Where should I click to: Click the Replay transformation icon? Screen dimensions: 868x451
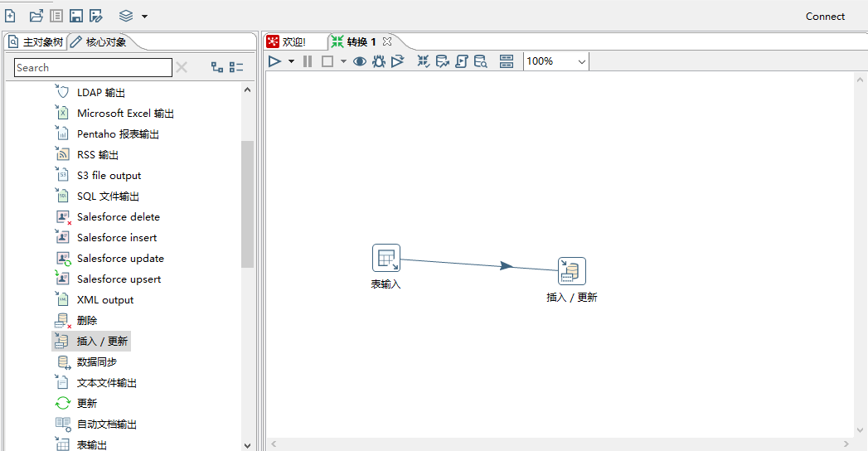[x=397, y=61]
